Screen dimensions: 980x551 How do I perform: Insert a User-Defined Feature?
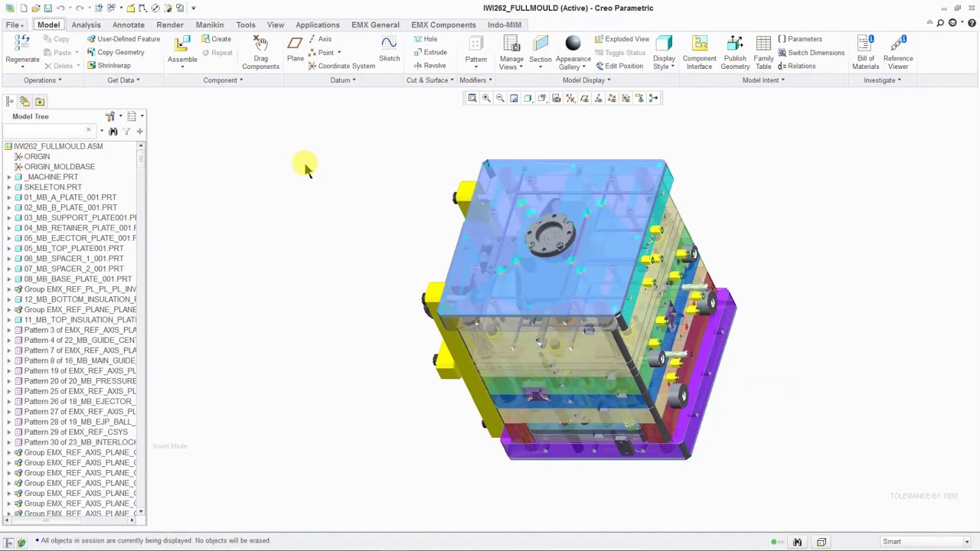[x=123, y=39]
